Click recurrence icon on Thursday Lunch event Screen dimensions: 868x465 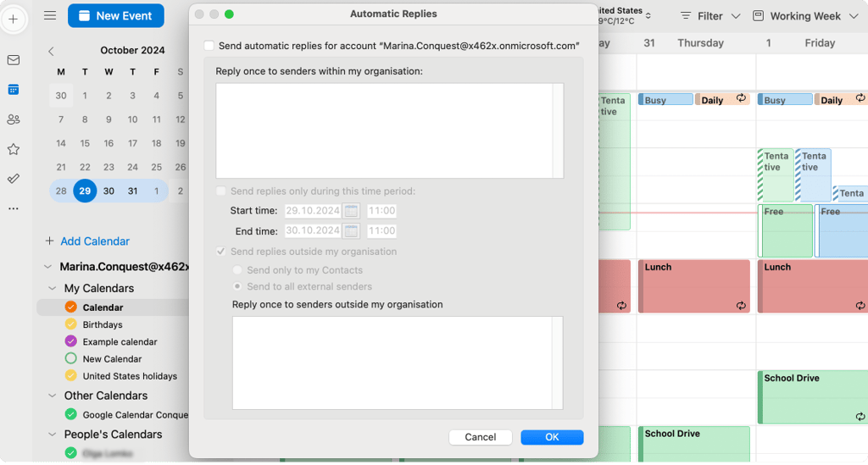pyautogui.click(x=741, y=305)
